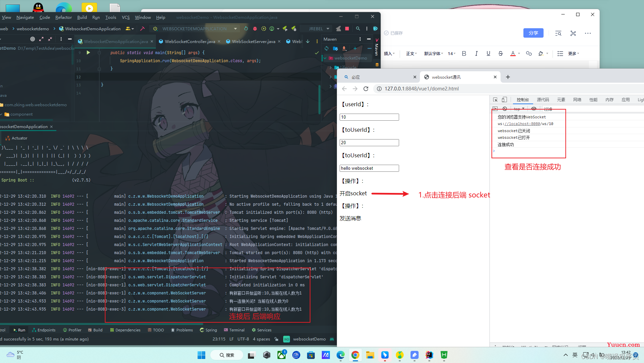
Task: Switch to WebSocketController.java tab
Action: (x=190, y=41)
